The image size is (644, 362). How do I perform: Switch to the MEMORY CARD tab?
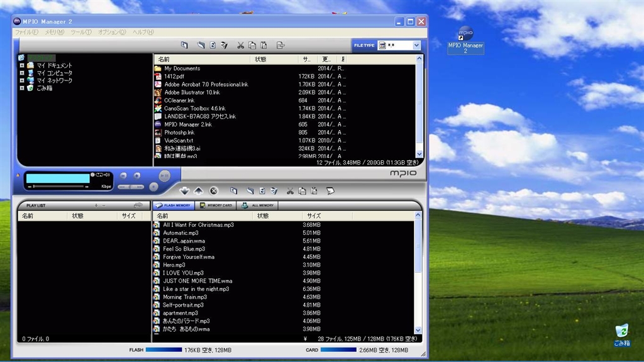[216, 206]
